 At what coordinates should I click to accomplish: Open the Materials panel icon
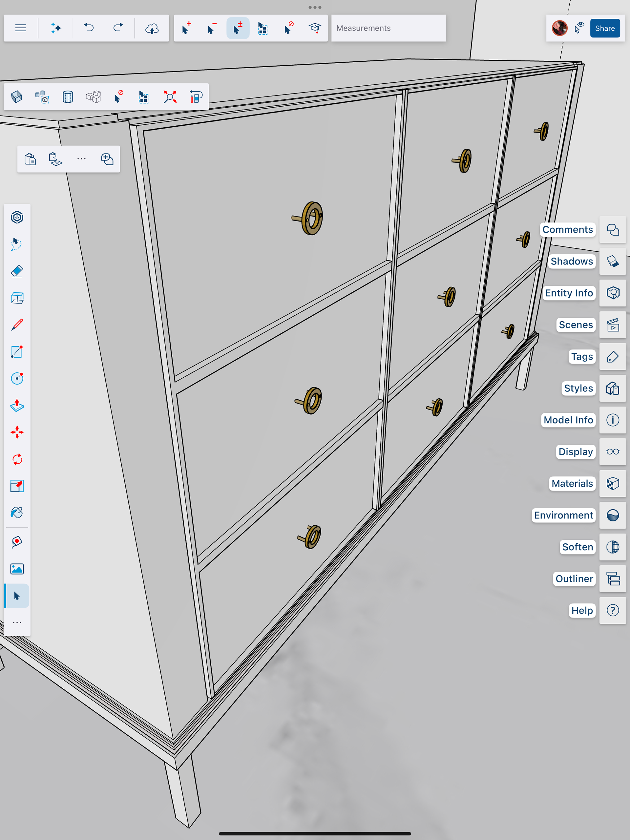[613, 483]
